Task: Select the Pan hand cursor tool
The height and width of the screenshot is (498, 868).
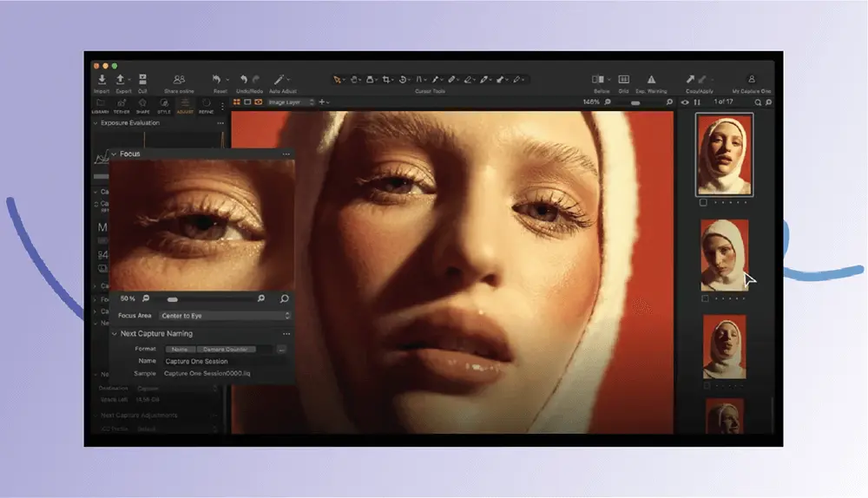Action: pos(354,80)
